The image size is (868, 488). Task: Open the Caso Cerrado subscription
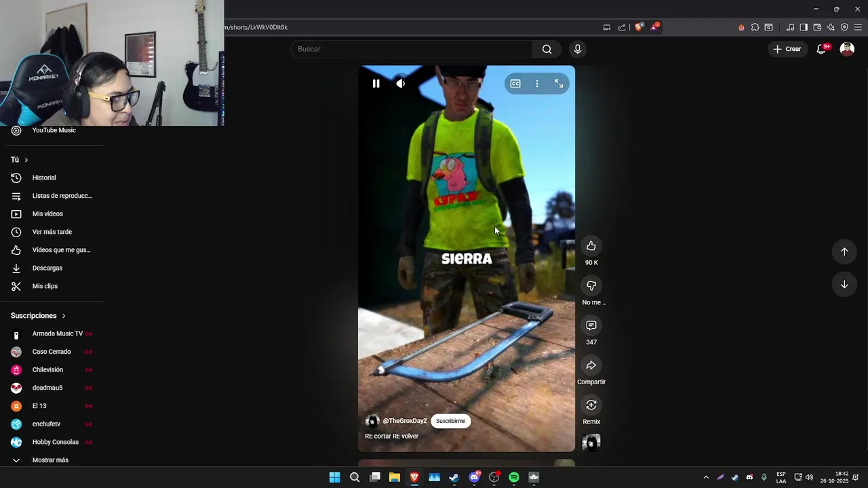(x=53, y=352)
